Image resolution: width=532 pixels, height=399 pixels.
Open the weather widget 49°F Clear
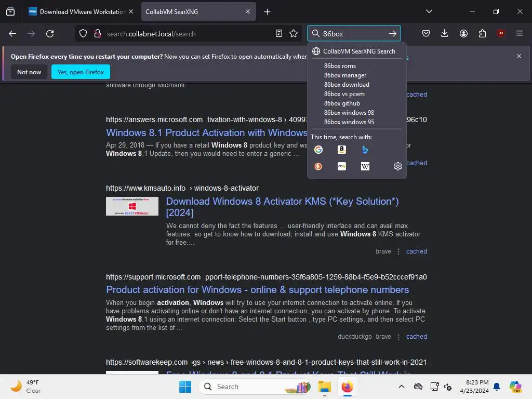pyautogui.click(x=25, y=387)
